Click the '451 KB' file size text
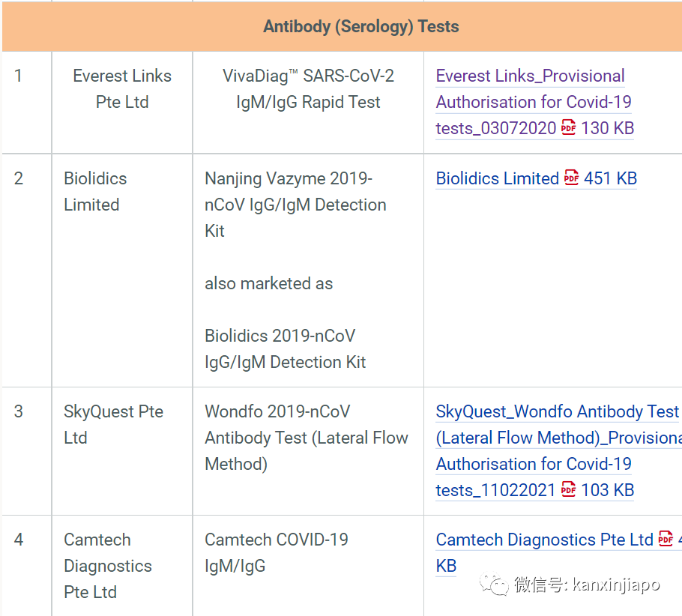Viewport: 682px width, 616px height. pos(610,178)
